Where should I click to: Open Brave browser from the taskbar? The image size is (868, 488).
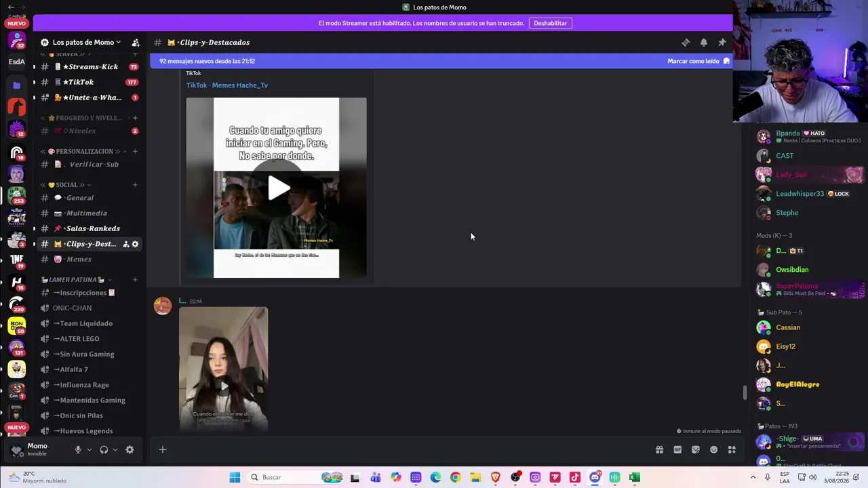coord(495,477)
